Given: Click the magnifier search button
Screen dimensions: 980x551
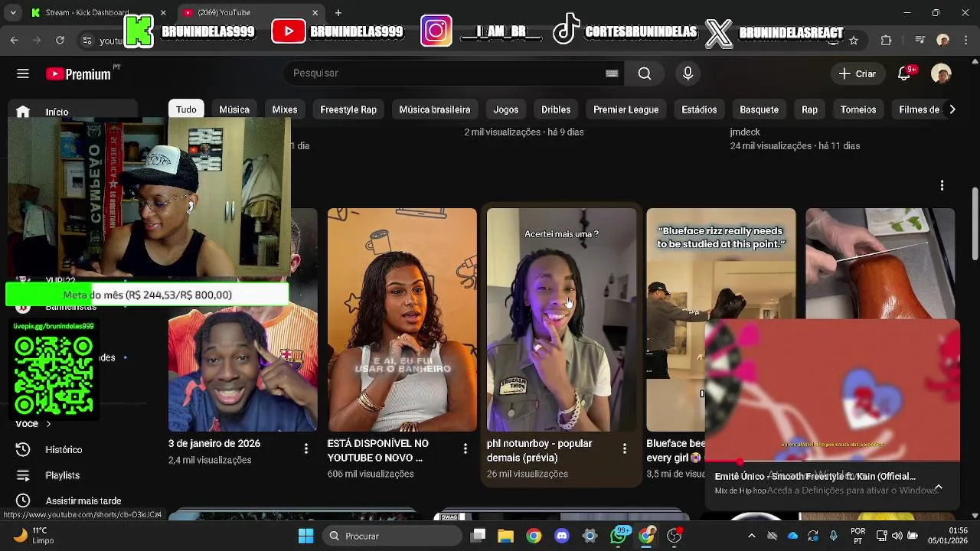Looking at the screenshot, I should tap(645, 73).
